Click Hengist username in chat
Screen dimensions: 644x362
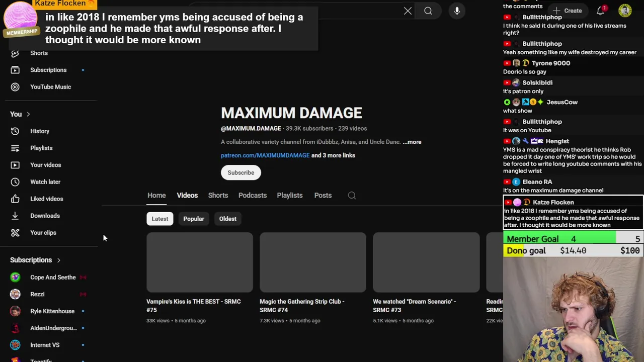click(x=557, y=141)
